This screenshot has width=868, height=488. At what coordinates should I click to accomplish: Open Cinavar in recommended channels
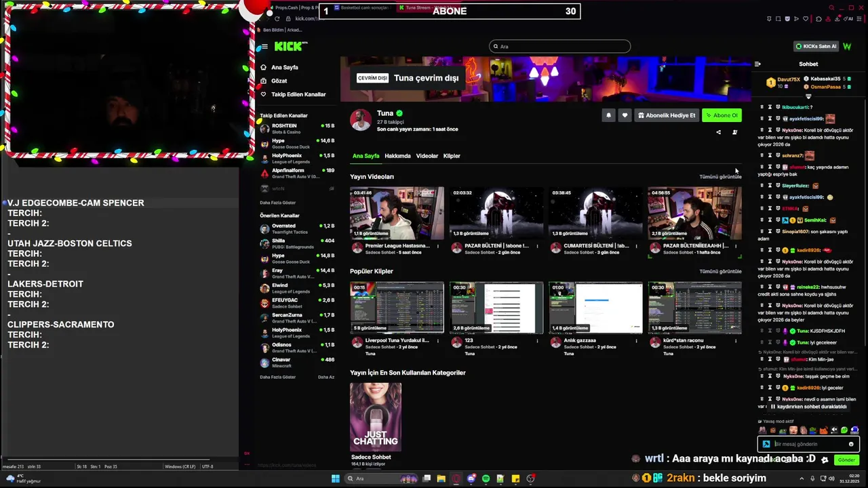[297, 363]
